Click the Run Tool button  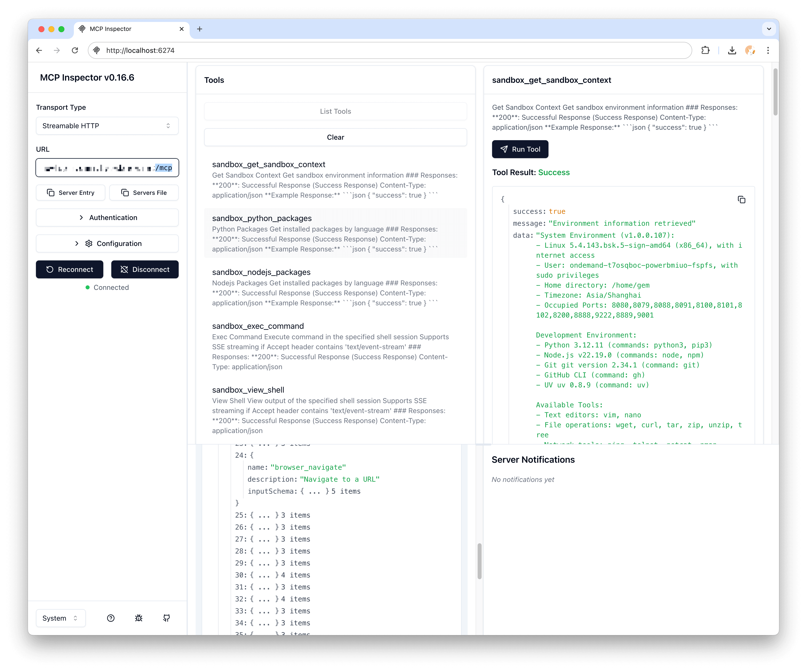[520, 149]
